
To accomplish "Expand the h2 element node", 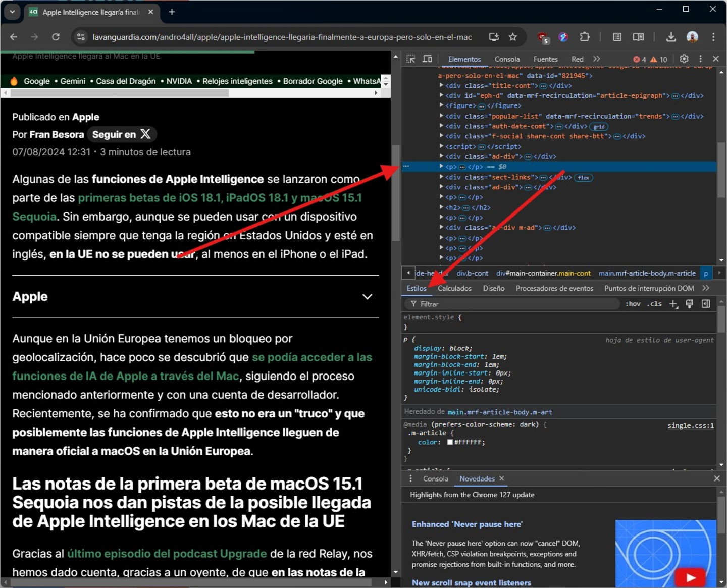I will pos(441,207).
